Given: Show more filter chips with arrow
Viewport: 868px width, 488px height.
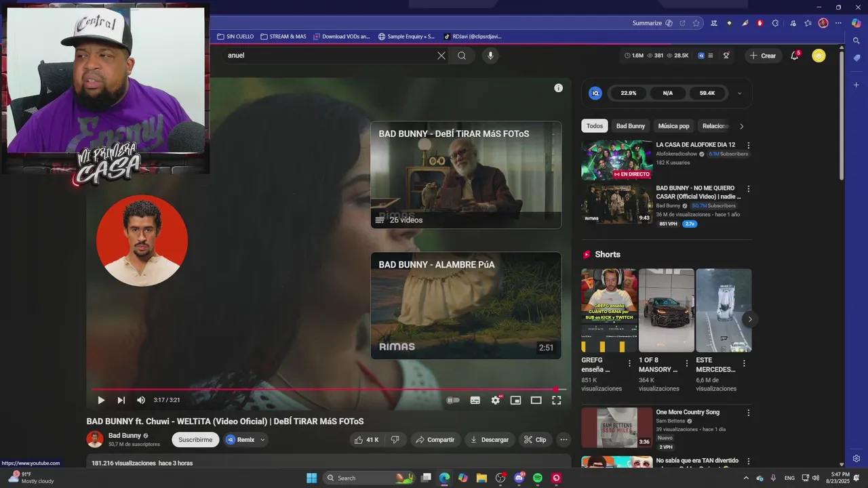Looking at the screenshot, I should [741, 126].
